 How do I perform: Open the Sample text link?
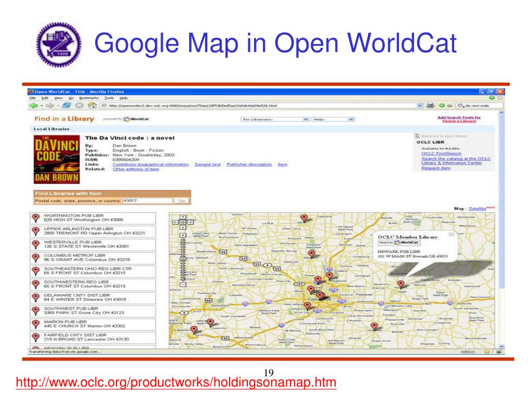tap(208, 165)
